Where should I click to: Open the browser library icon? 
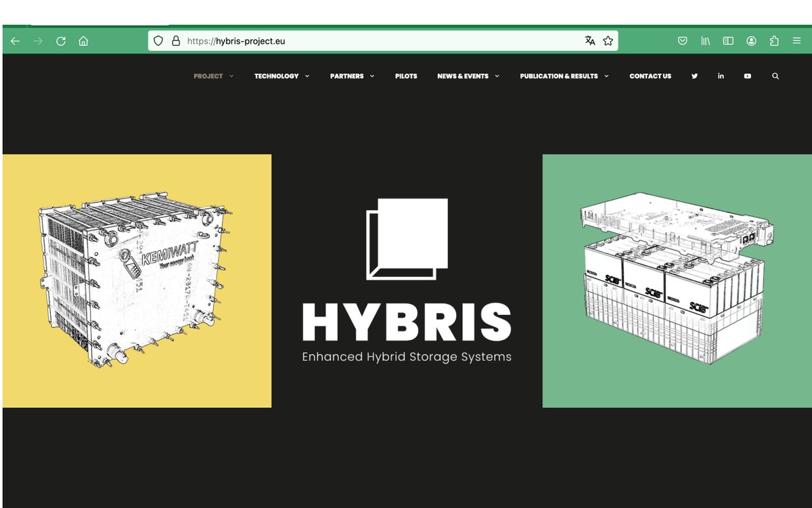705,41
